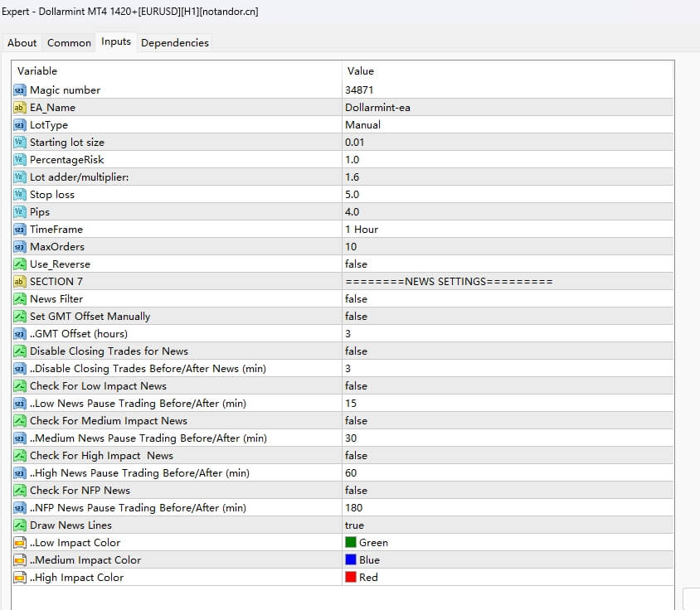
Task: Click icon beside Disable Closing Trades for News
Action: [x=20, y=351]
